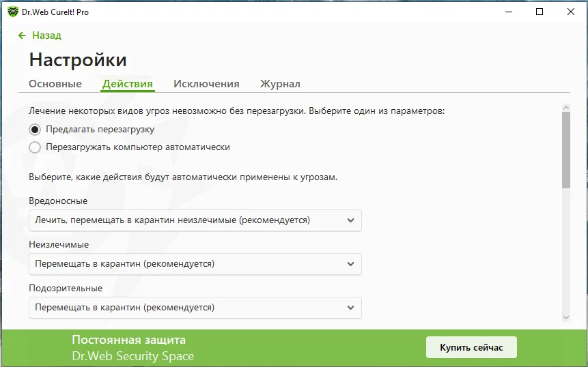Click the Dr.Web CureIt! Pro window title

click(55, 12)
